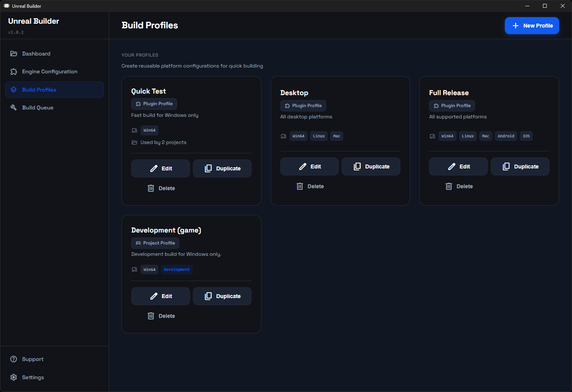Click the Engine Configuration puzzle icon
The image size is (572, 392).
[x=14, y=71]
